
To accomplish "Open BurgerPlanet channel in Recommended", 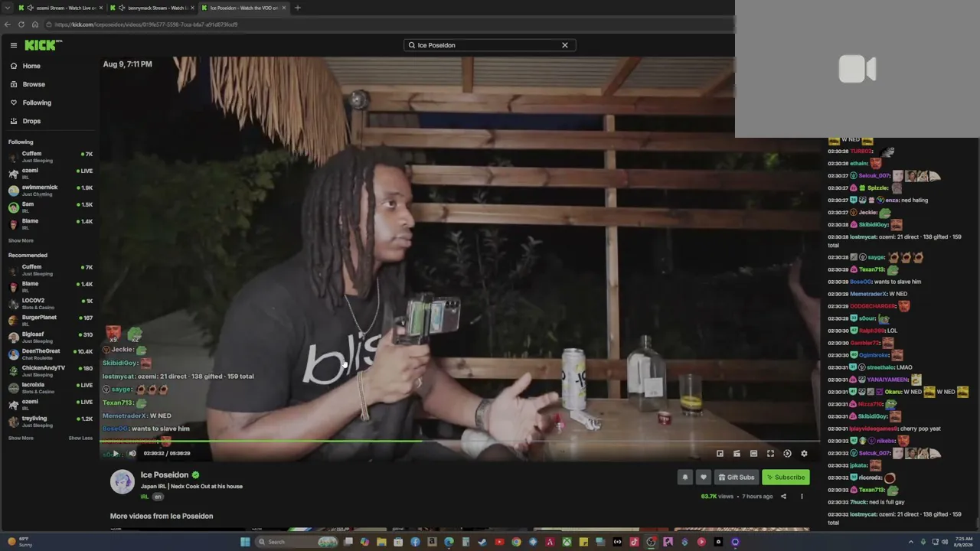I will pyautogui.click(x=51, y=321).
